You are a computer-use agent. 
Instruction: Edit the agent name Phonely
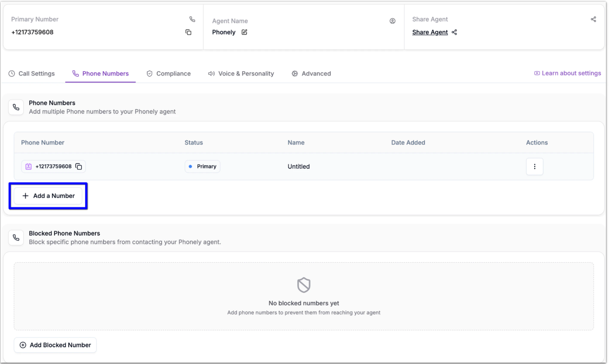click(244, 32)
